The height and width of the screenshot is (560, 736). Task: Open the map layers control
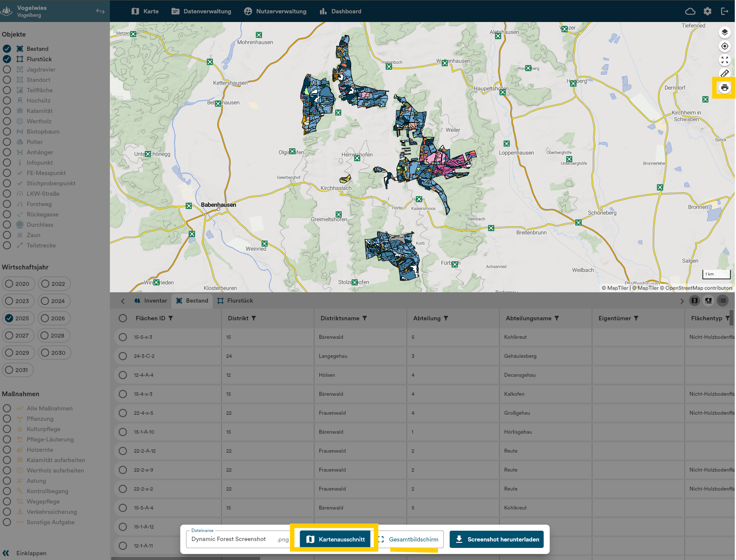[x=724, y=32]
